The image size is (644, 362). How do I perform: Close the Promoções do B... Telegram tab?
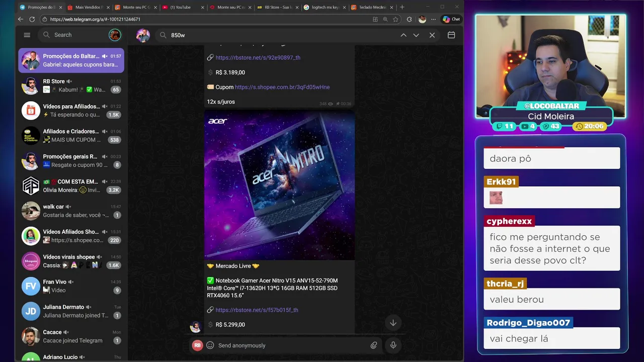[x=60, y=7]
